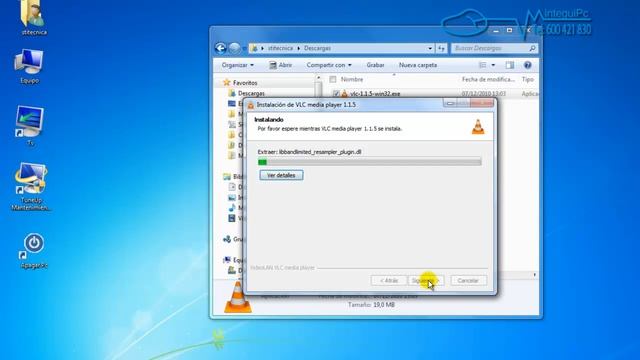Go back in the Explorer window
Image resolution: width=640 pixels, height=360 pixels.
coord(220,48)
